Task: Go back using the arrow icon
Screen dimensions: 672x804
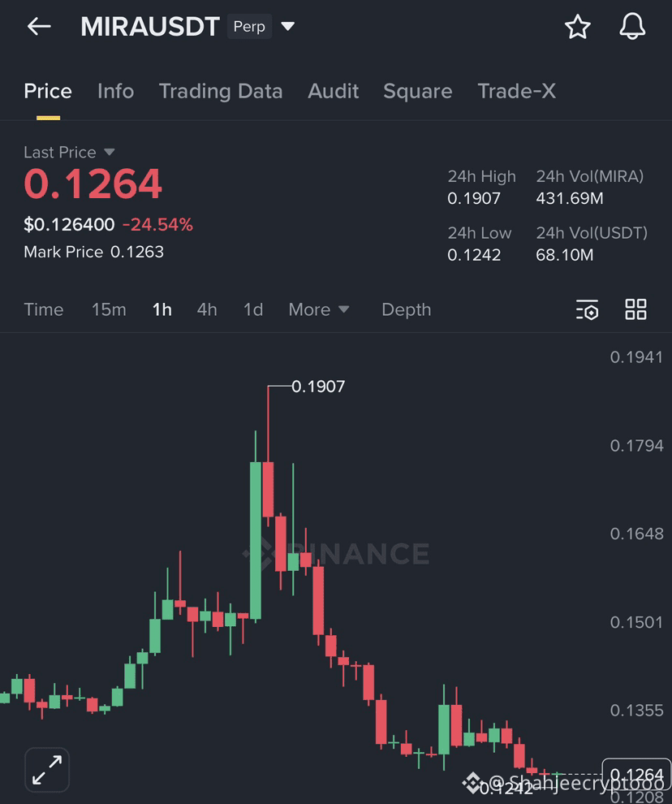Action: [38, 26]
